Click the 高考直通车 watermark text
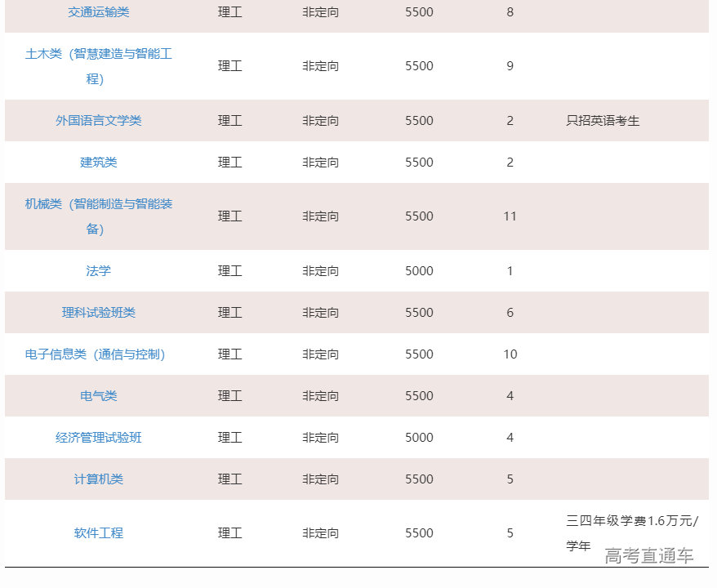The image size is (717, 588). click(x=648, y=556)
